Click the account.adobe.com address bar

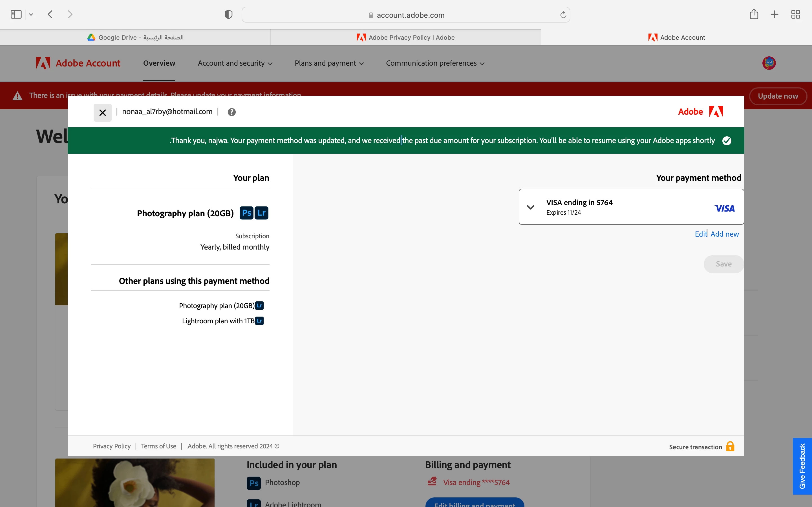click(x=406, y=15)
